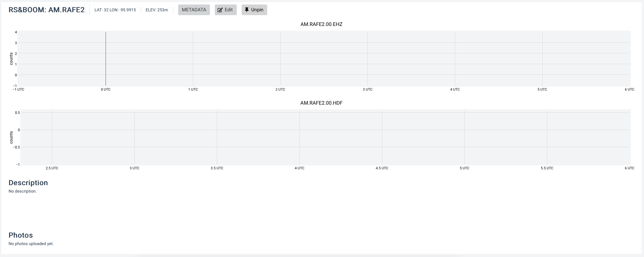Image resolution: width=644 pixels, height=257 pixels.
Task: Open the METADATA button
Action: 194,10
